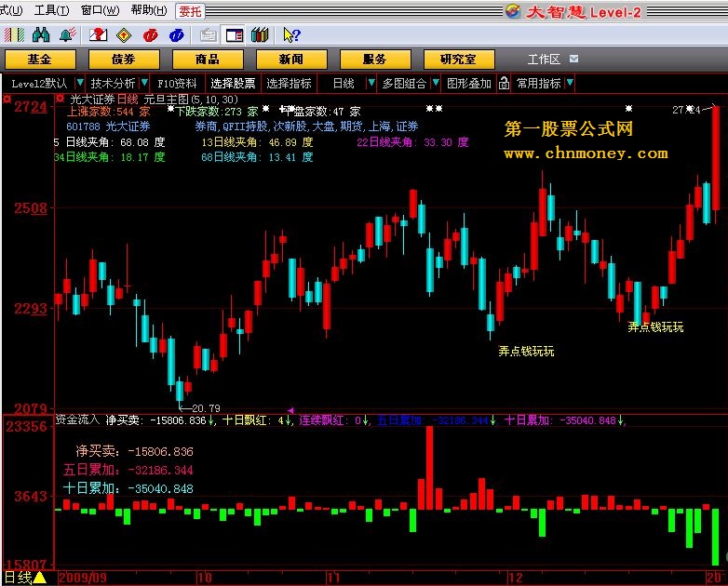Open the 服务 section
The image size is (728, 586).
coord(375,60)
